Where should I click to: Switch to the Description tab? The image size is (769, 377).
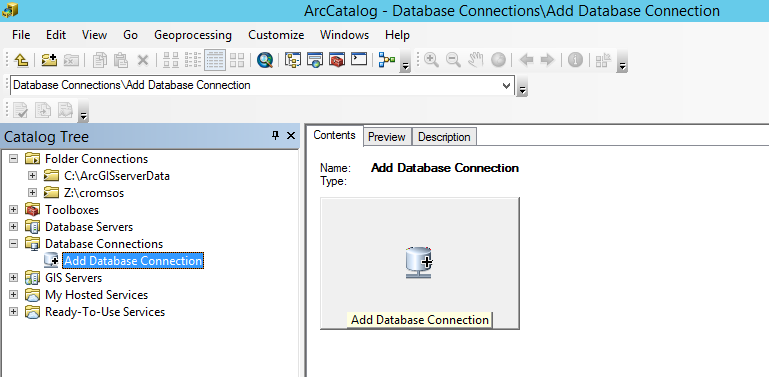[444, 137]
